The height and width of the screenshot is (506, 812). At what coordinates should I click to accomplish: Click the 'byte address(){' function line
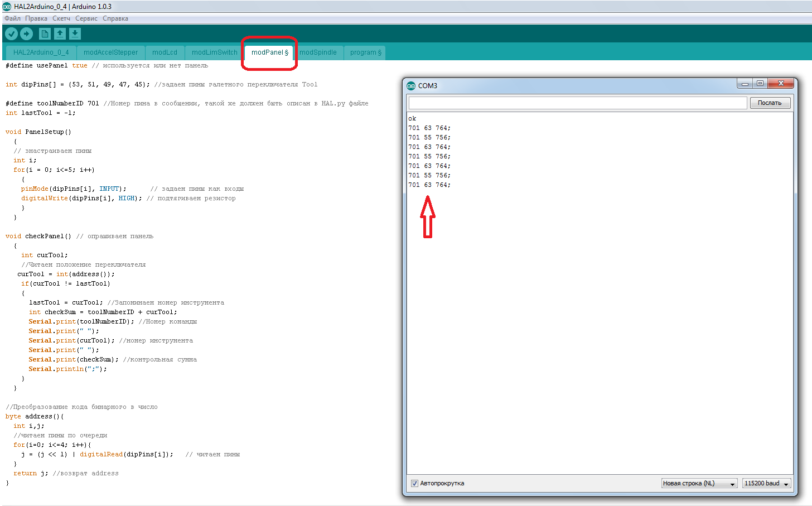(x=35, y=416)
